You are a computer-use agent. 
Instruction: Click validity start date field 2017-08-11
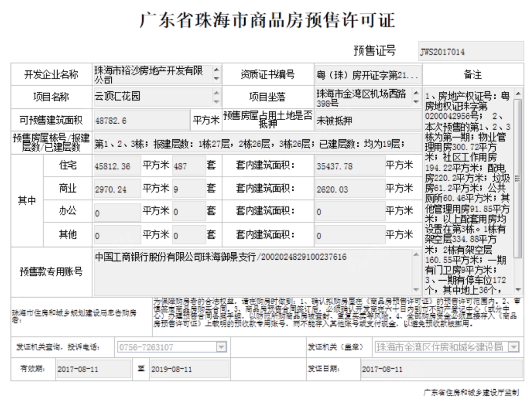93,369
